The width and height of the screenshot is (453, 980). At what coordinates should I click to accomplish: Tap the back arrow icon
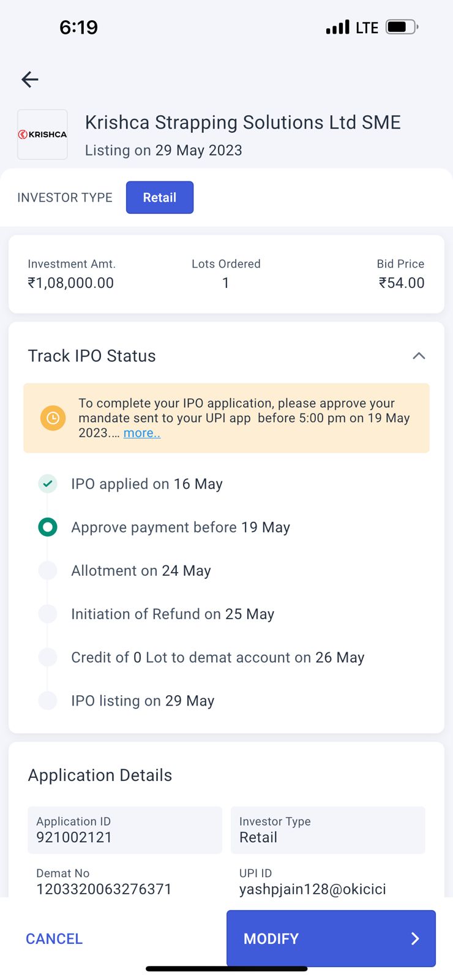29,79
